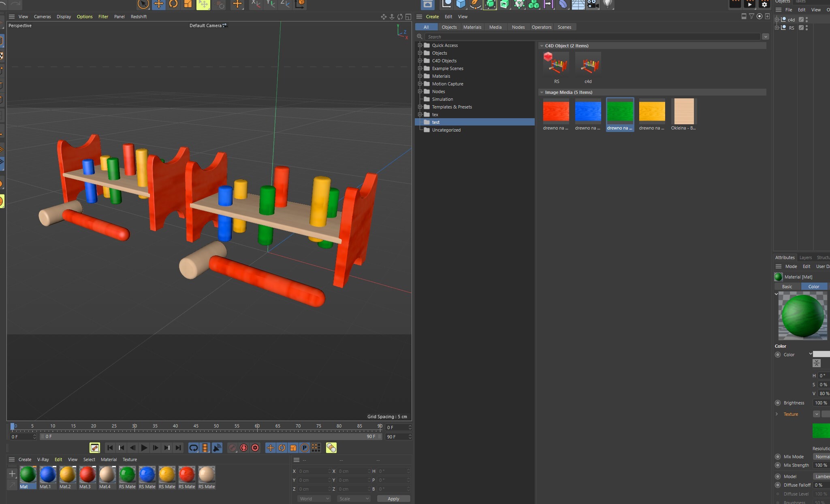The height and width of the screenshot is (504, 830).
Task: Toggle parameter keyframe recording
Action: [305, 448]
